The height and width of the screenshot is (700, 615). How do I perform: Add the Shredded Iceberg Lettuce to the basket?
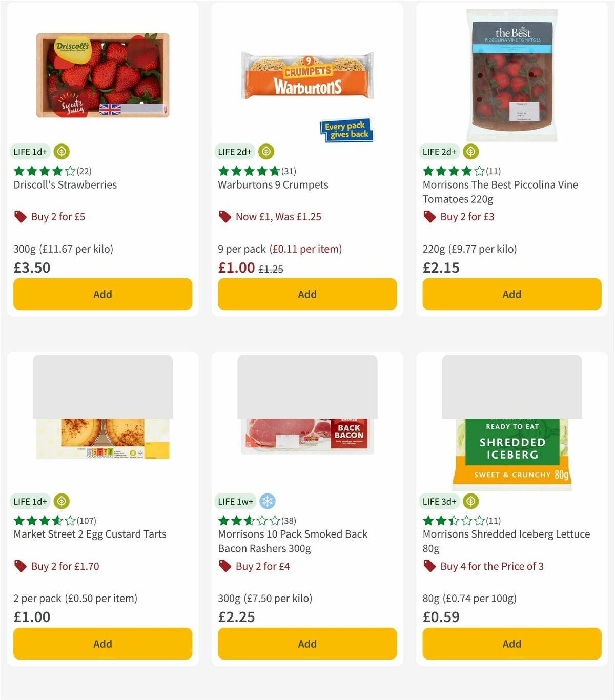tap(511, 644)
